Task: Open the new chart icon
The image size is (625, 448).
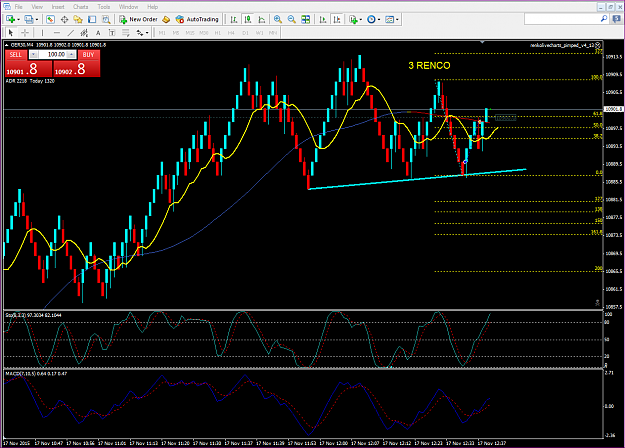Action: [10, 19]
